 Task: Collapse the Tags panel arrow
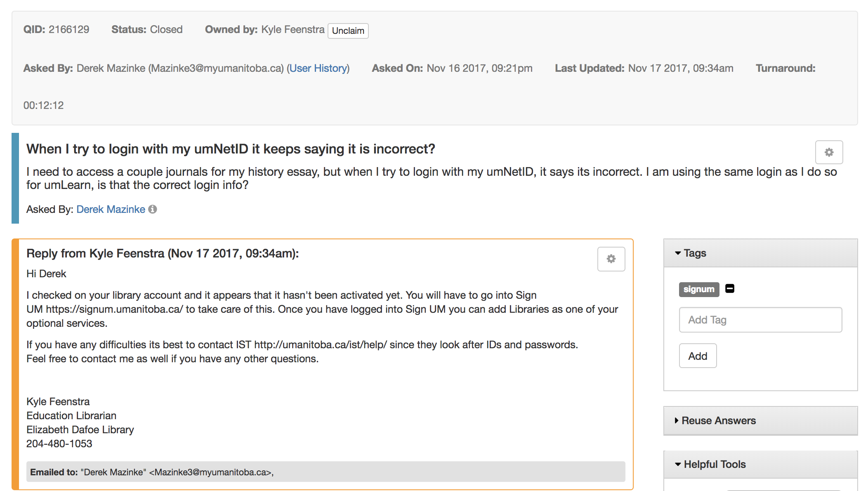click(x=677, y=253)
